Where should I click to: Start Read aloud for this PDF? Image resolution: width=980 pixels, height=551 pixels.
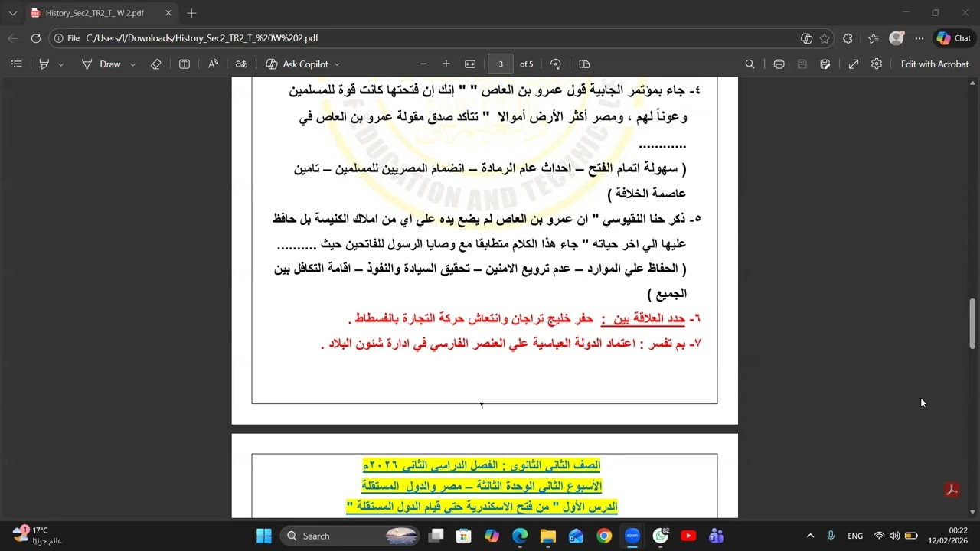pos(213,64)
